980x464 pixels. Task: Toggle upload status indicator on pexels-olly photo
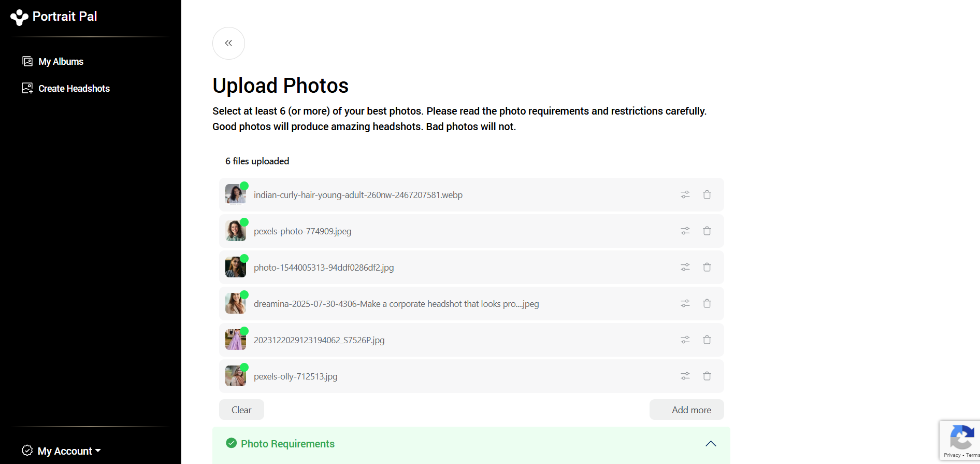point(244,368)
